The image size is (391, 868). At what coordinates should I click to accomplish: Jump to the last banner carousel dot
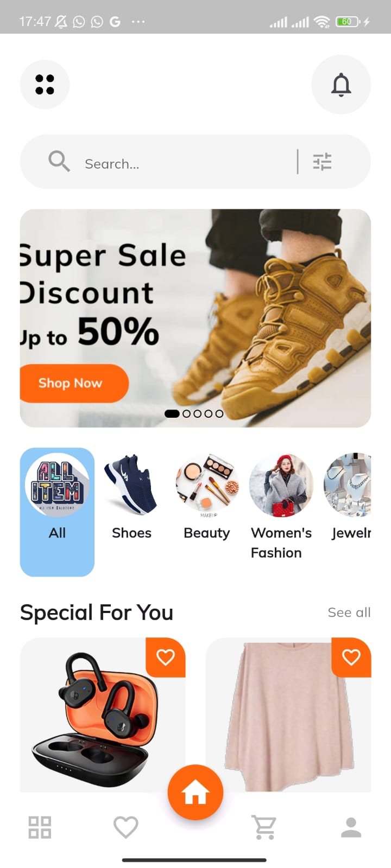click(x=219, y=413)
